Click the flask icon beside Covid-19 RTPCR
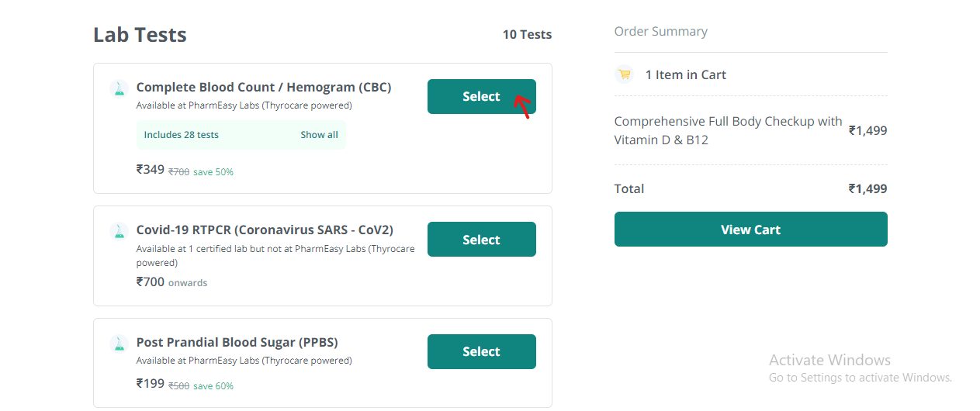Screen dimensions: 980x411 click(119, 230)
